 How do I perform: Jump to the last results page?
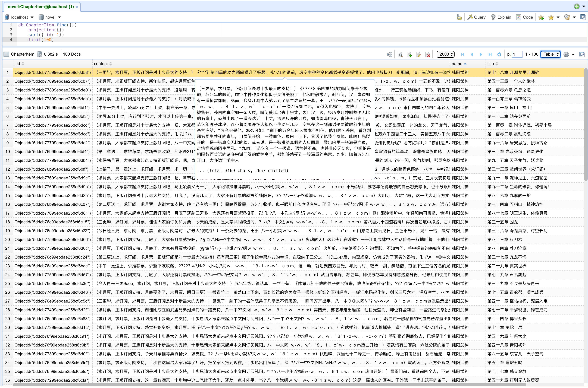[x=490, y=55]
